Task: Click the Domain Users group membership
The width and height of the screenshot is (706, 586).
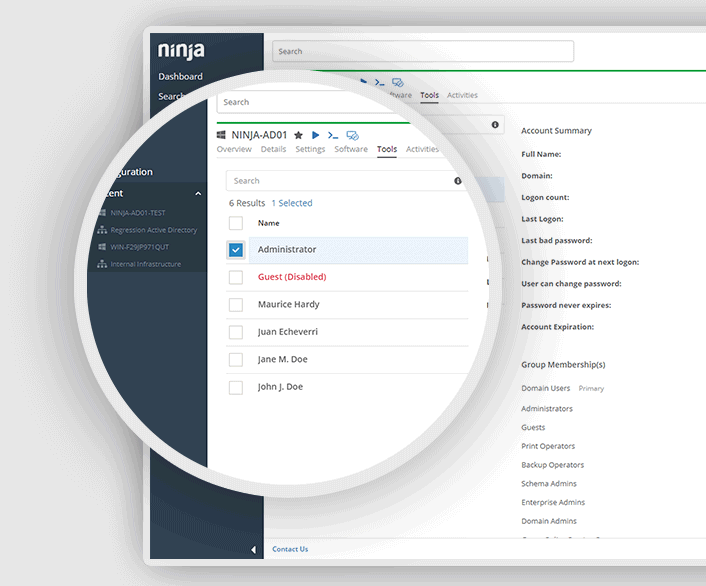Action: (x=546, y=388)
